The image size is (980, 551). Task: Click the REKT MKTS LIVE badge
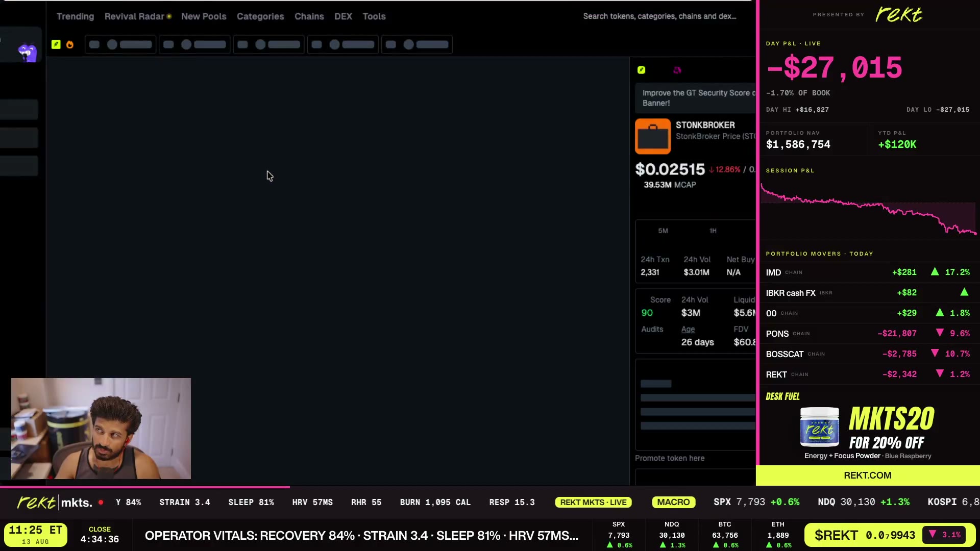point(593,503)
